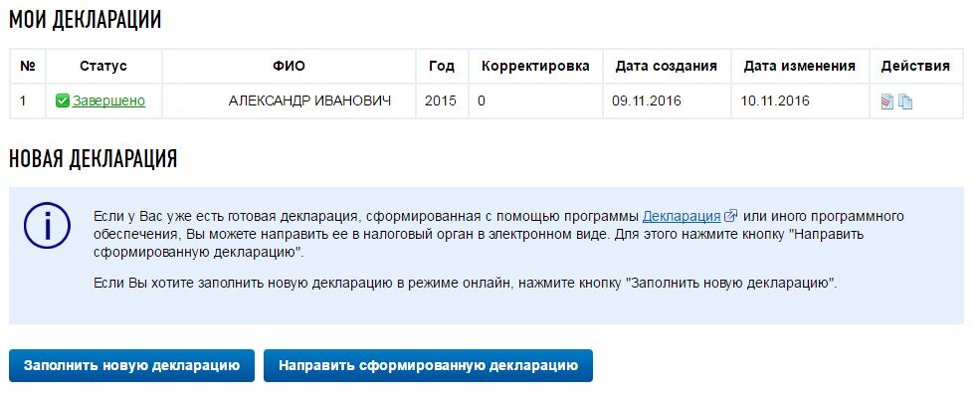Click the Корректировка column header
Screen dimensions: 980x398
(535, 67)
